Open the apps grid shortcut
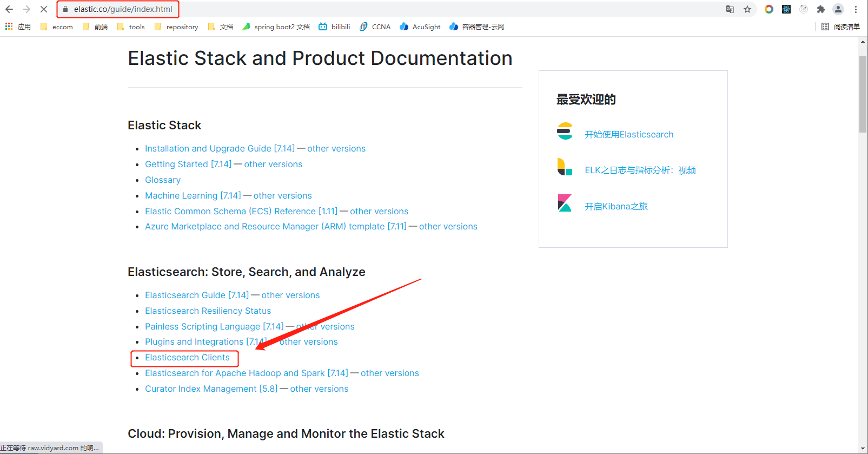The width and height of the screenshot is (868, 454). [x=18, y=27]
